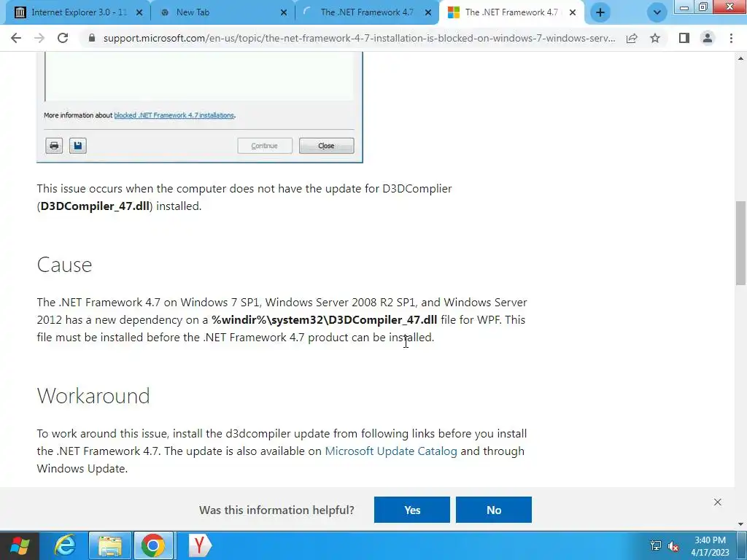Answer Yes to helpful feedback
Screen dimensions: 747x560
pos(412,510)
